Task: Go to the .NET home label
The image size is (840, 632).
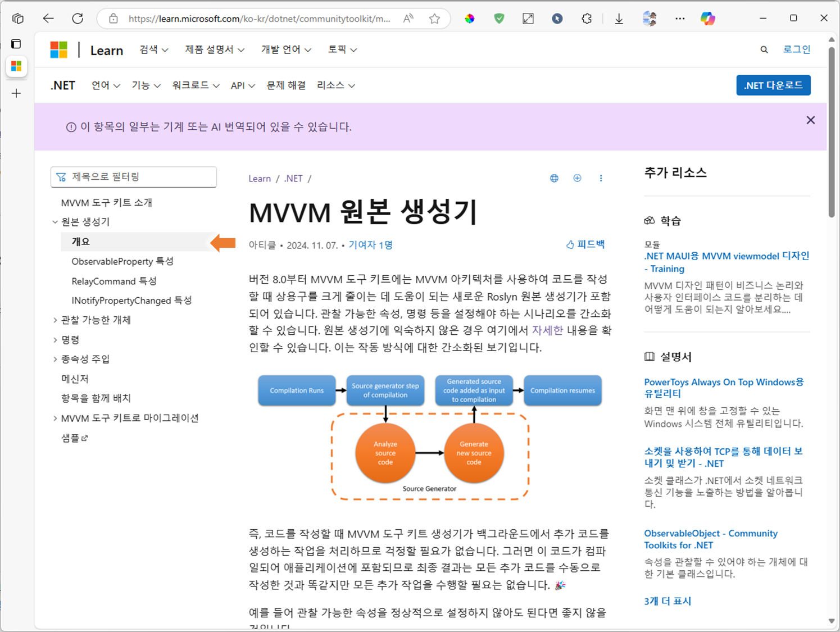Action: (63, 85)
